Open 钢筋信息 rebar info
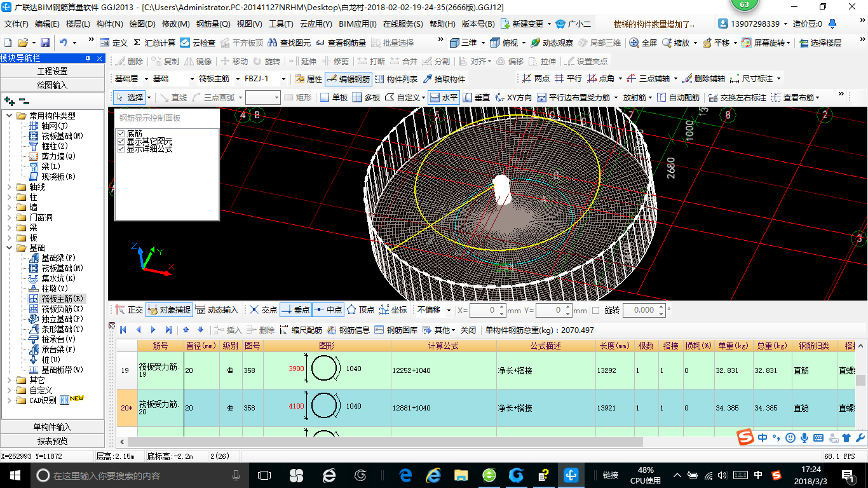868x488 pixels. point(348,330)
